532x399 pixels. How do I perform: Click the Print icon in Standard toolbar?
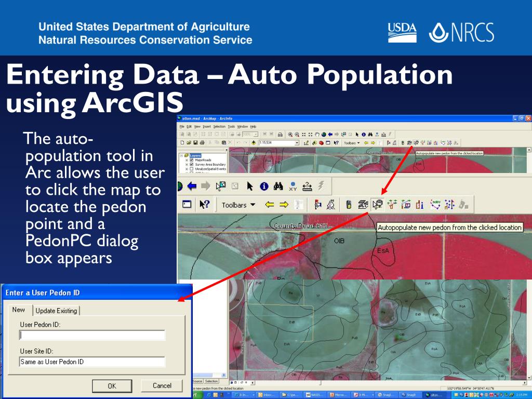202,142
